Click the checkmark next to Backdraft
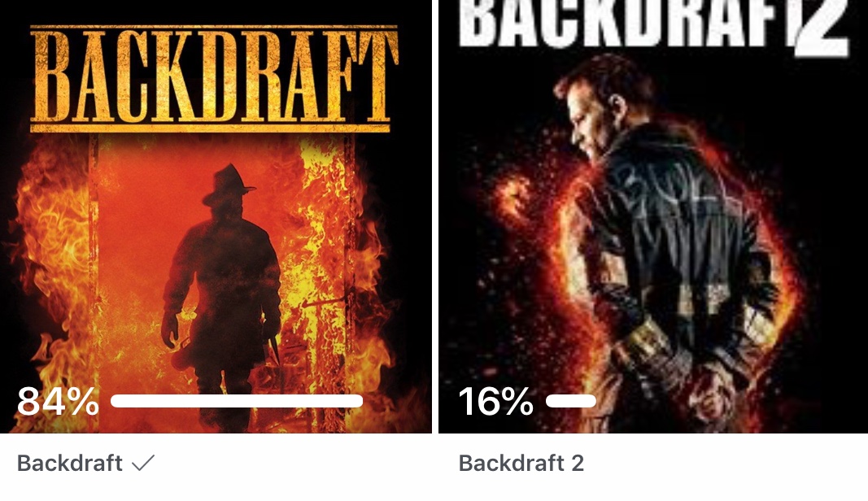The image size is (868, 501). click(x=143, y=463)
